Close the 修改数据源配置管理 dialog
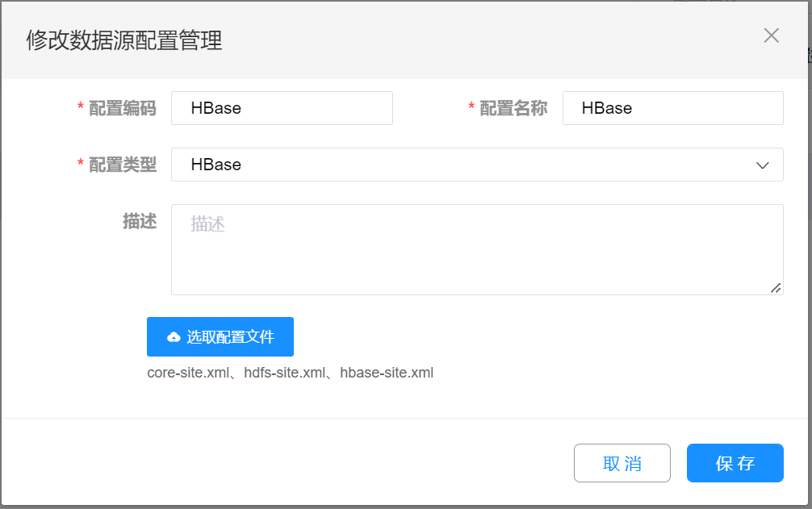 pos(771,35)
